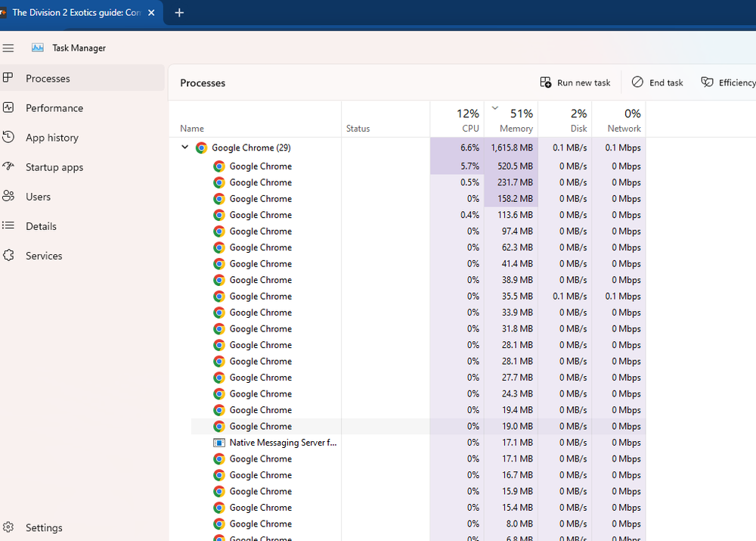Image resolution: width=756 pixels, height=541 pixels.
Task: Switch to The Division 2 Exotics browser tab
Action: (76, 12)
